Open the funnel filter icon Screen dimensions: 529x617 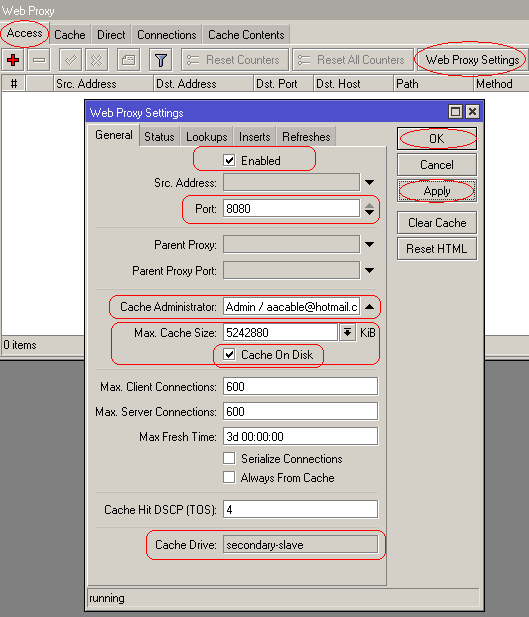[x=161, y=60]
